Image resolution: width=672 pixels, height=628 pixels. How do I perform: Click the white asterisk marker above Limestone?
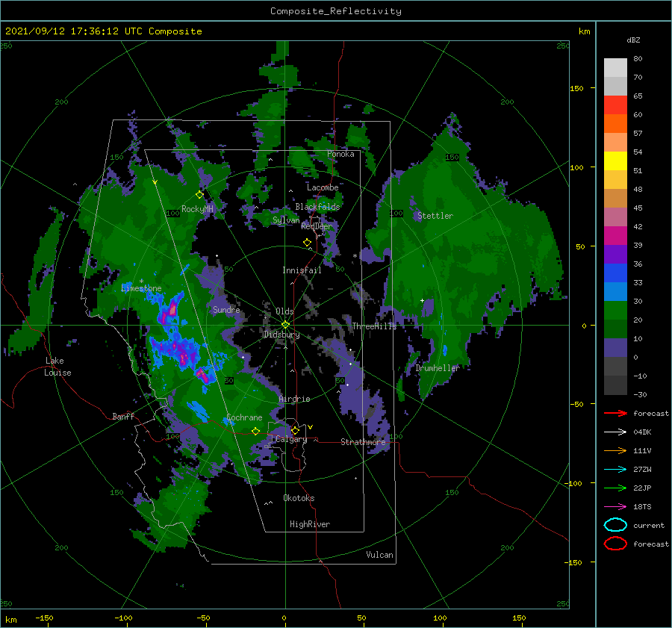tap(141, 282)
